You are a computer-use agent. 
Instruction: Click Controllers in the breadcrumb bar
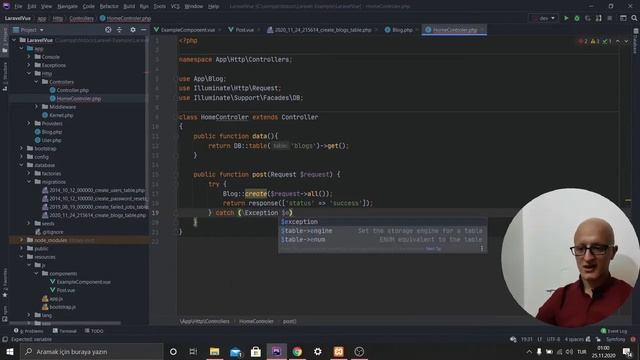click(x=81, y=18)
